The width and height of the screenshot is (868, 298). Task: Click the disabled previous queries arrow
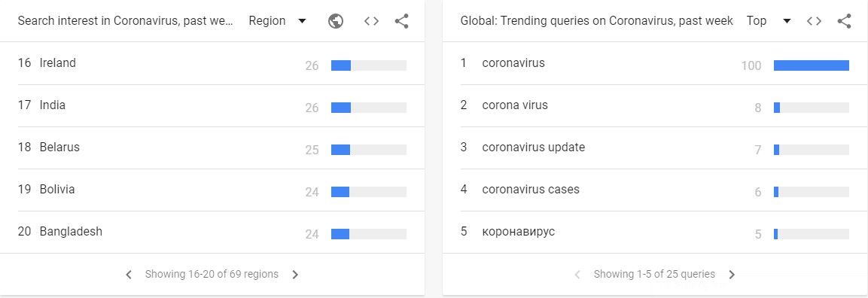click(577, 275)
